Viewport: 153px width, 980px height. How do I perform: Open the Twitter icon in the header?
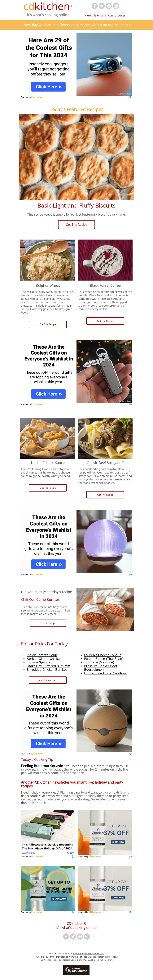tap(102, 6)
